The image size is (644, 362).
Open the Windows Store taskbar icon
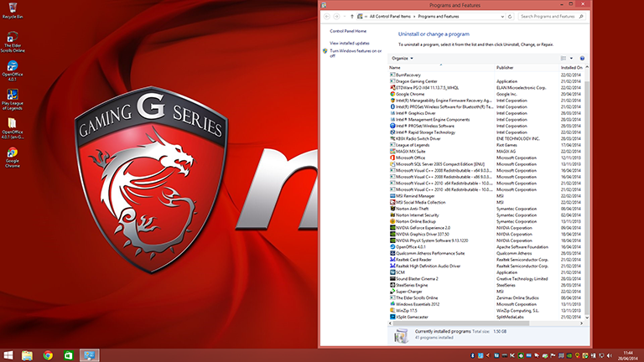click(69, 355)
